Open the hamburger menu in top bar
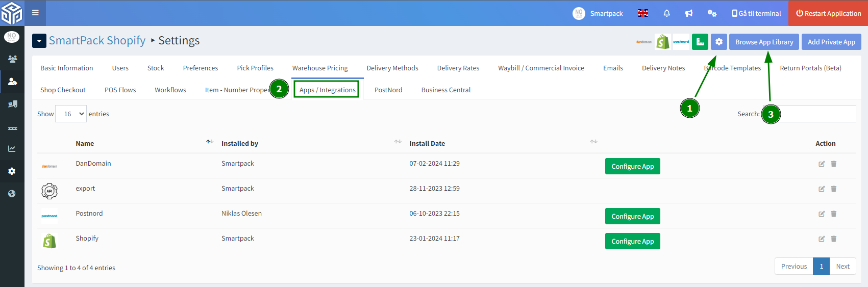This screenshot has height=287, width=868. pyautogui.click(x=35, y=13)
